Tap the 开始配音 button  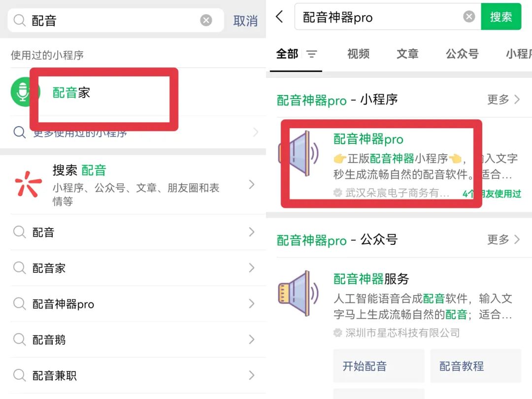(x=379, y=366)
